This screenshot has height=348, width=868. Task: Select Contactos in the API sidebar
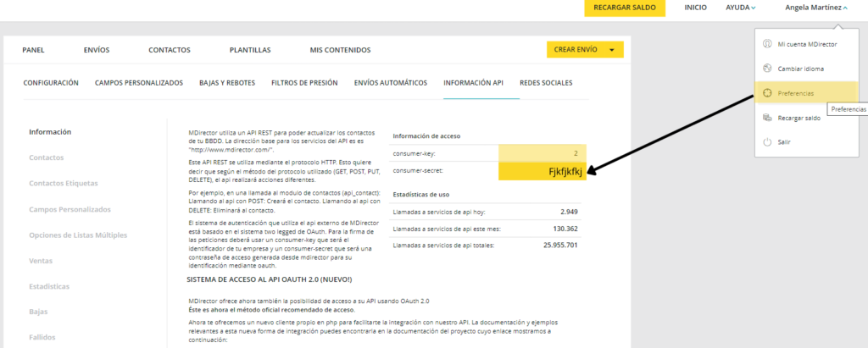(47, 157)
